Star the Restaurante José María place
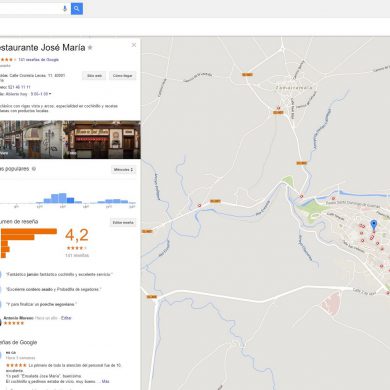Viewport: 390px width, 390px height. click(x=90, y=48)
